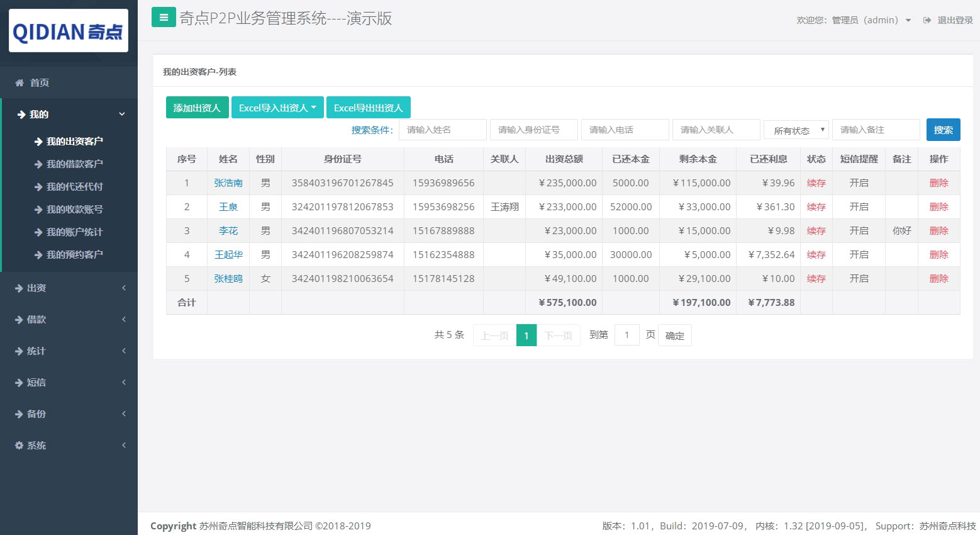The height and width of the screenshot is (535, 980).
Task: Toggle 开启 SMS reminder for 王泉
Action: pos(858,206)
